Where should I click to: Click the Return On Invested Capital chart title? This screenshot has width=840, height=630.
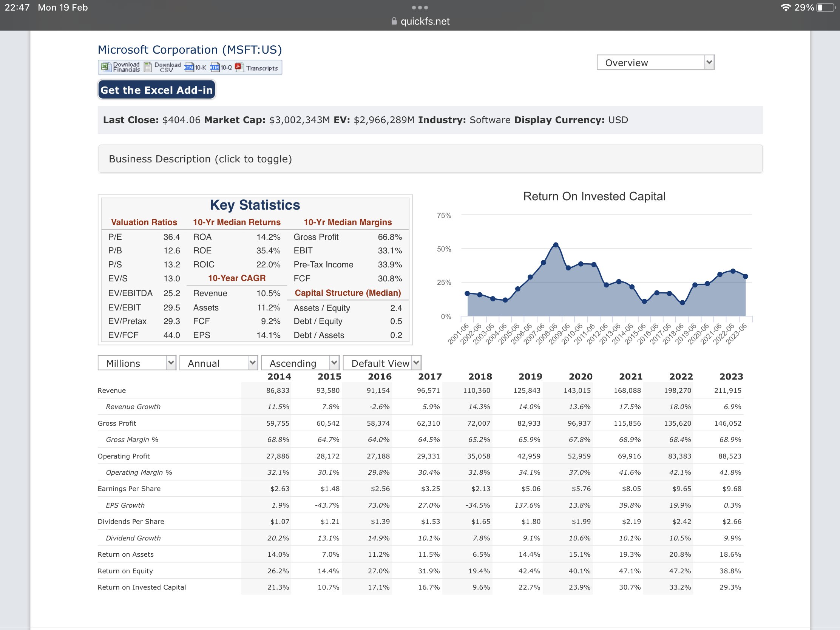click(594, 196)
